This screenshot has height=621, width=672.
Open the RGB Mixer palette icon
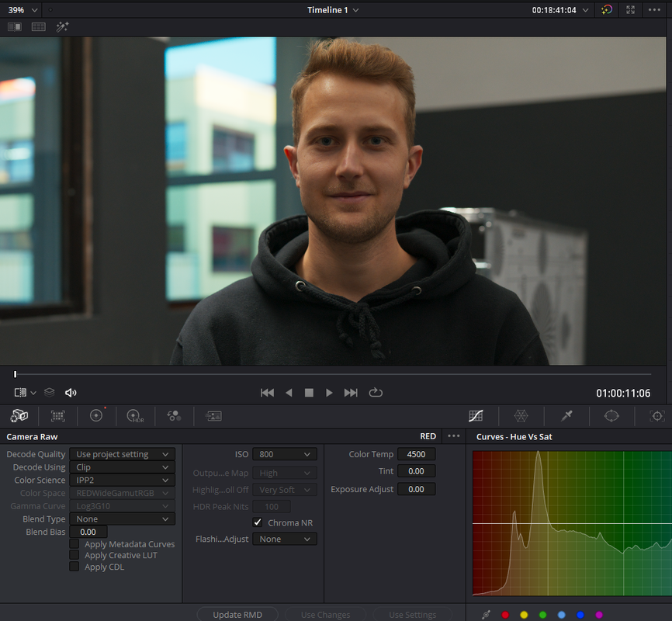click(x=174, y=415)
